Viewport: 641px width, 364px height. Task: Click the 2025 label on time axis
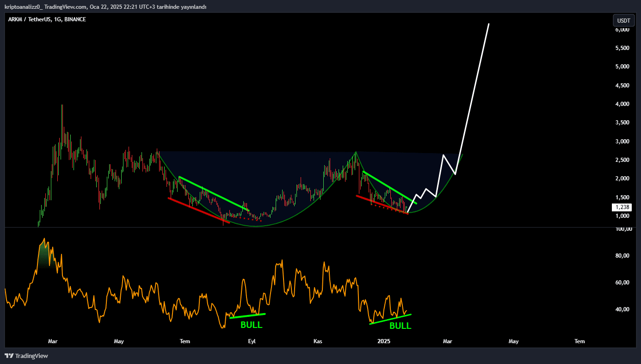tap(384, 341)
